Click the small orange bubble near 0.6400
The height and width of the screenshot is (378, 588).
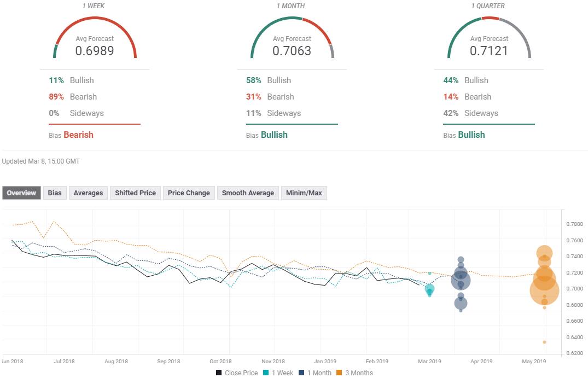tap(544, 342)
